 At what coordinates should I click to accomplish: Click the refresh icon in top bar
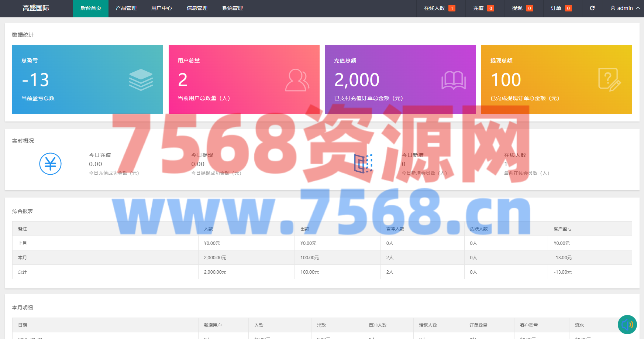tap(592, 8)
